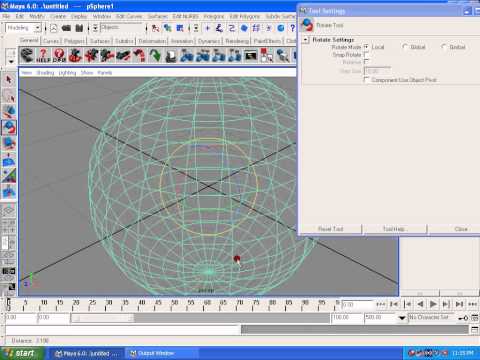Enable Component Use Object Pivot checkbox

click(366, 80)
